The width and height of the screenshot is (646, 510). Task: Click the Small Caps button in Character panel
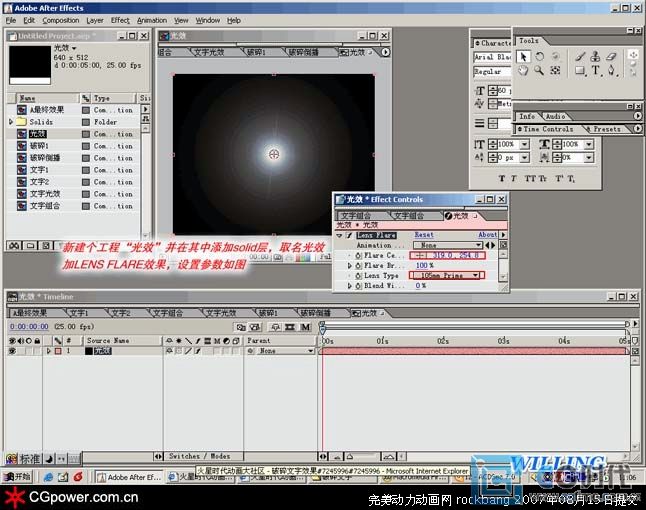pos(543,178)
